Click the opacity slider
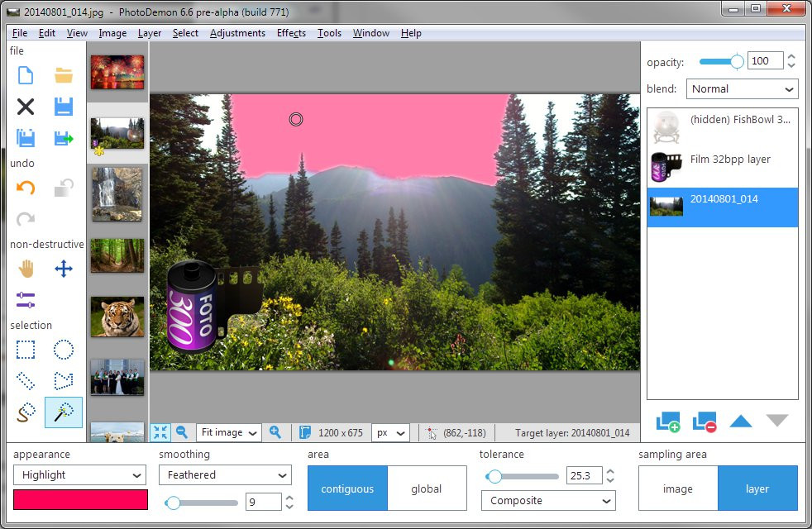Viewport: 812px width, 529px height. (720, 62)
